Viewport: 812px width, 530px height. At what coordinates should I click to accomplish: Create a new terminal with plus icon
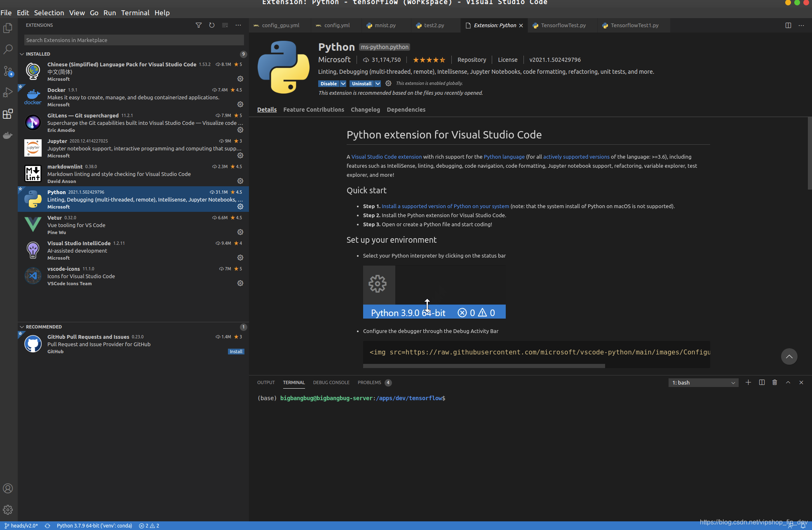(748, 382)
